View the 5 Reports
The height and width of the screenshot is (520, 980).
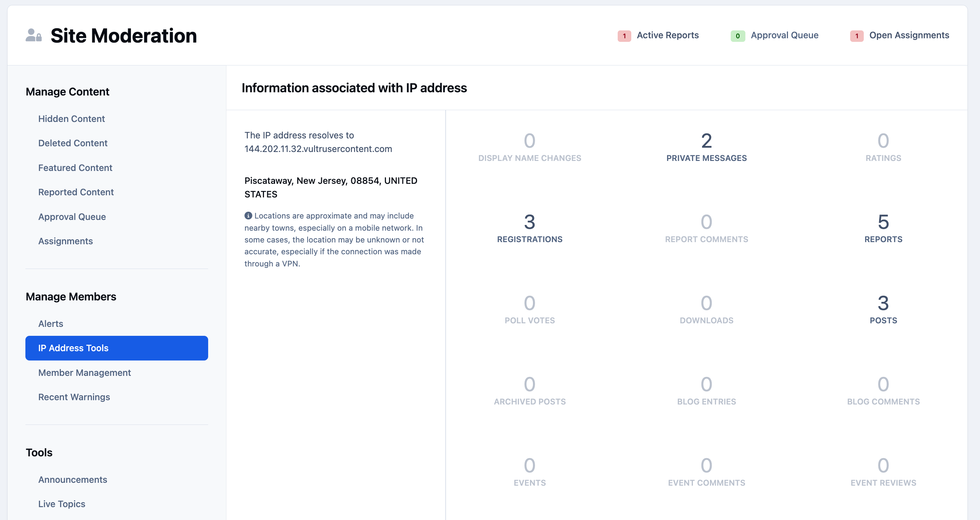883,228
